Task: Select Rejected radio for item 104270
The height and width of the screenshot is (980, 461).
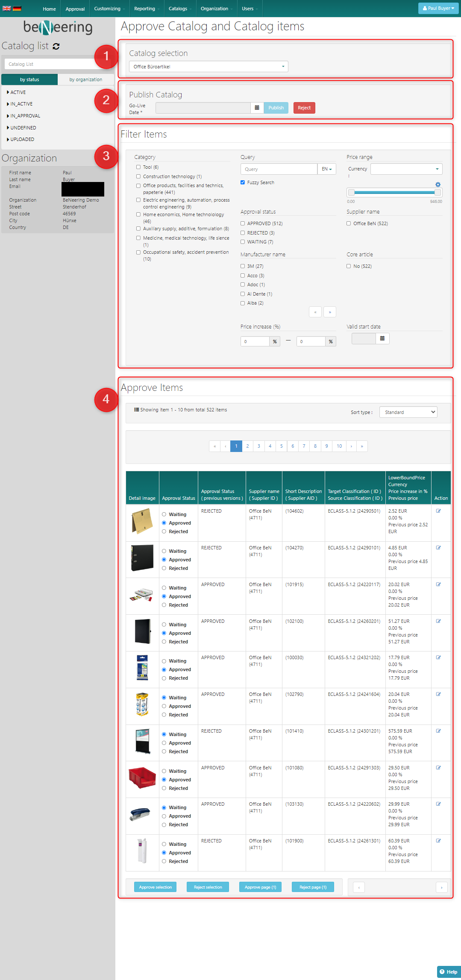Action: coord(164,568)
